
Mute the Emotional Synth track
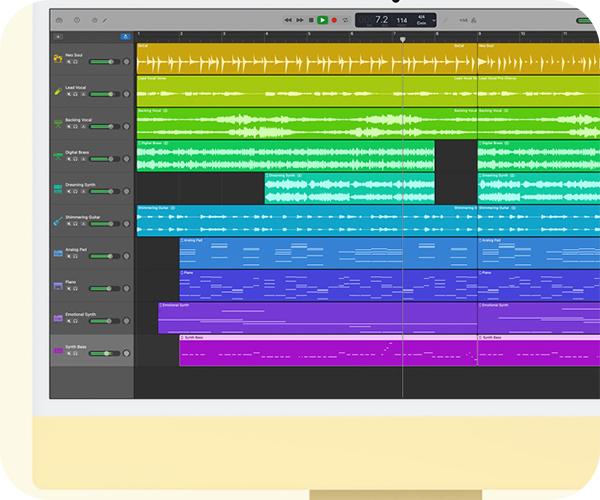tap(69, 322)
